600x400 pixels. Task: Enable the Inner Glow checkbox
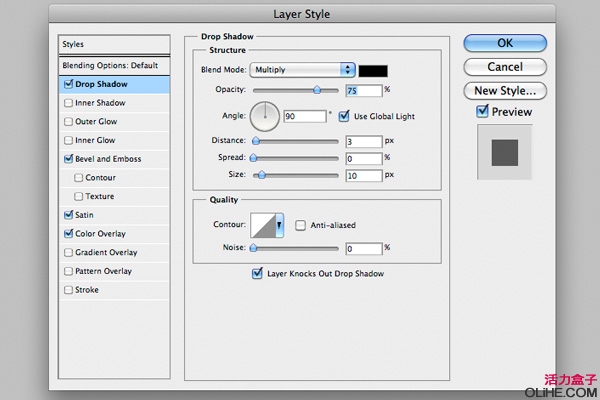pyautogui.click(x=68, y=140)
